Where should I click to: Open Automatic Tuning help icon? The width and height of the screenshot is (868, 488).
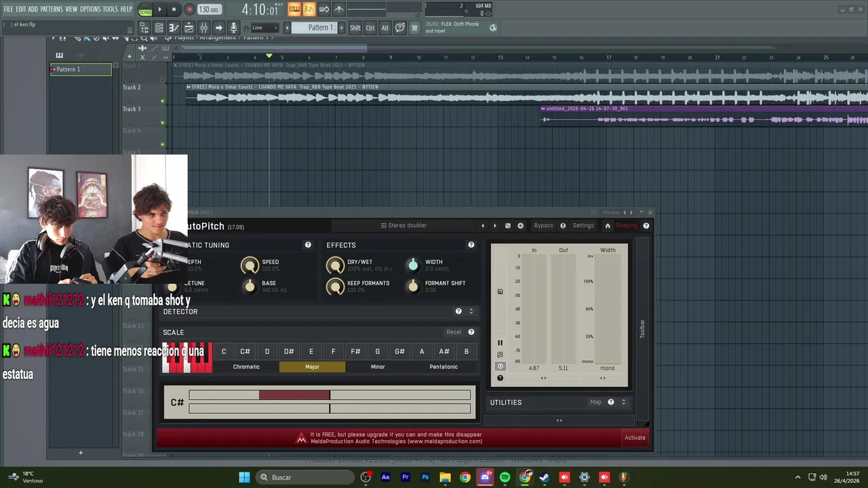pos(308,245)
